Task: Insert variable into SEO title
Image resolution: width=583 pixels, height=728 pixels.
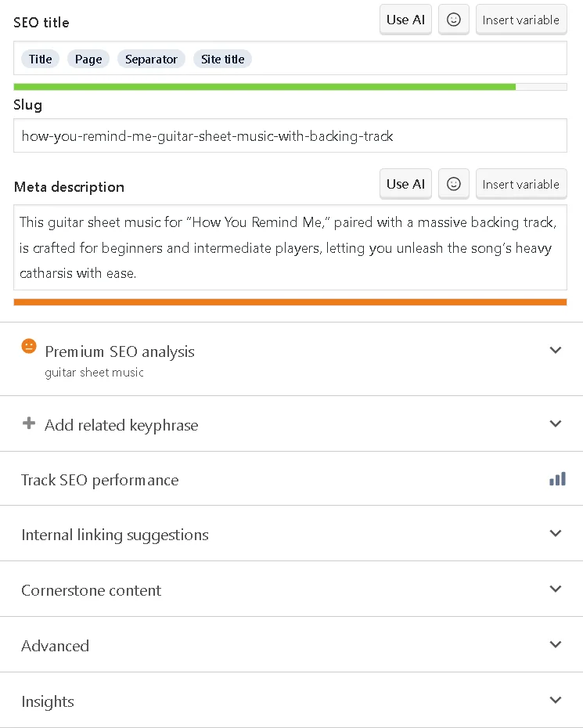Action: coord(520,20)
